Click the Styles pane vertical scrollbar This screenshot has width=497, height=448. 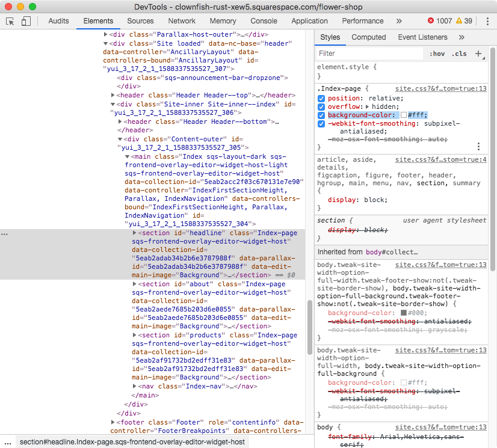493,159
